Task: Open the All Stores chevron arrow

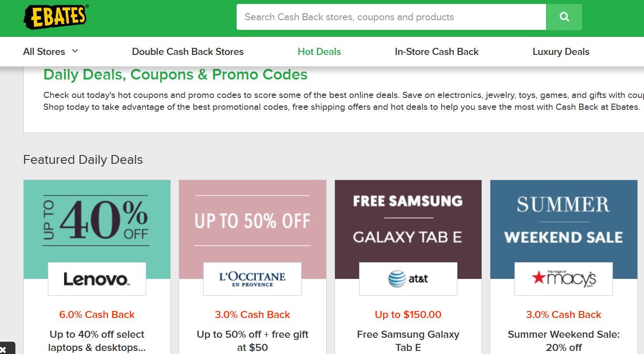Action: pyautogui.click(x=75, y=51)
